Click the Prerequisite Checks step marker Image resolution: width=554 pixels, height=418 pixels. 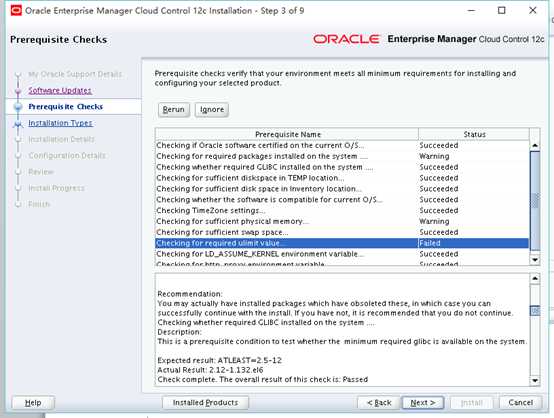18,107
